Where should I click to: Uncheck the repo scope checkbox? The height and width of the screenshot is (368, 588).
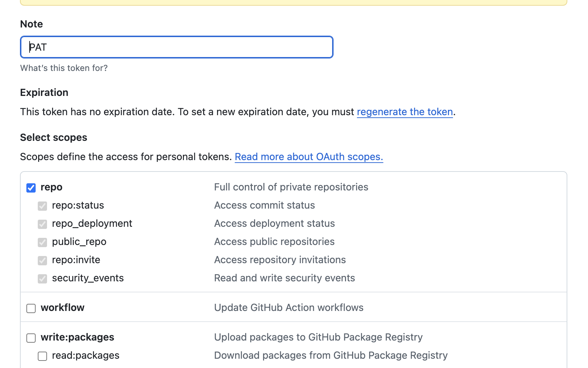pyautogui.click(x=31, y=188)
